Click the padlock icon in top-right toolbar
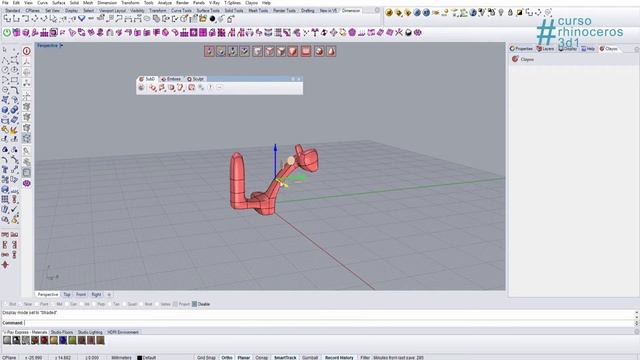640x360 pixels. coord(510,13)
